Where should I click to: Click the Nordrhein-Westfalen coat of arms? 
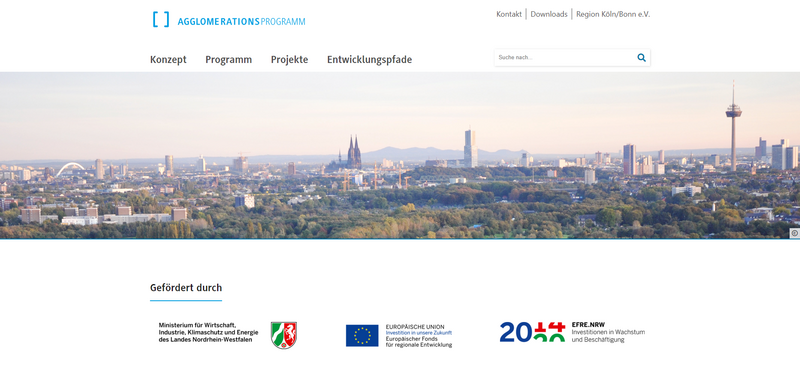tap(284, 335)
